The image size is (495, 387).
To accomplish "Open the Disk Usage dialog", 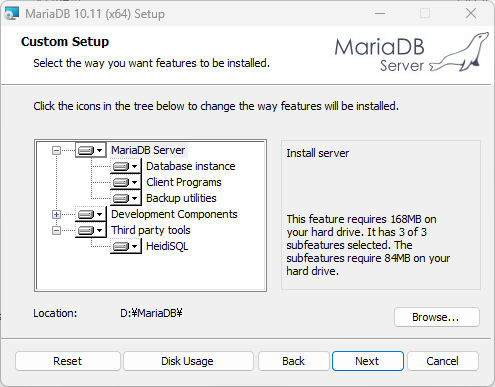I will point(188,361).
